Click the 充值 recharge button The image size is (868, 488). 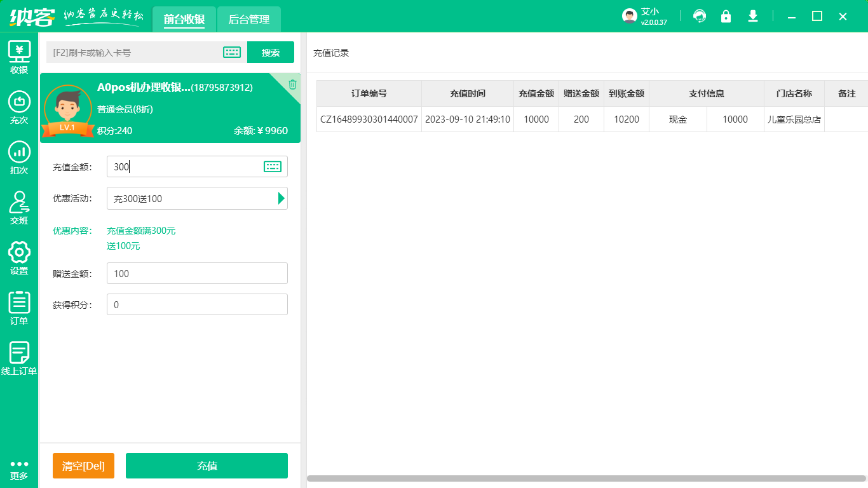click(207, 466)
